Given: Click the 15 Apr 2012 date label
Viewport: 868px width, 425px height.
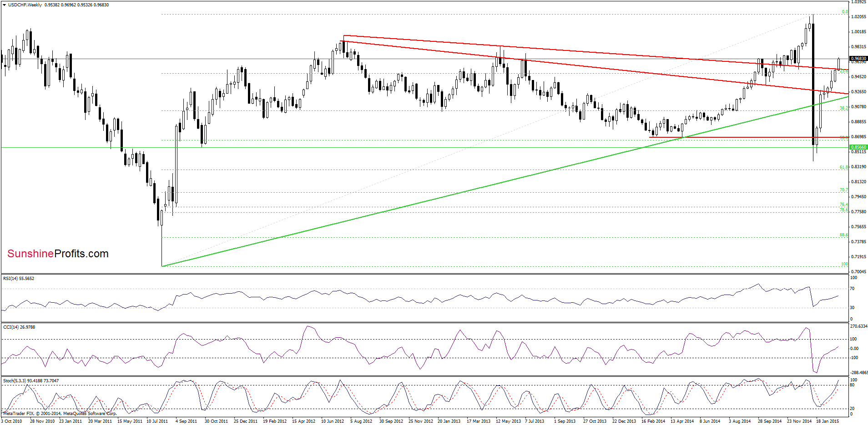Looking at the screenshot, I should point(303,421).
